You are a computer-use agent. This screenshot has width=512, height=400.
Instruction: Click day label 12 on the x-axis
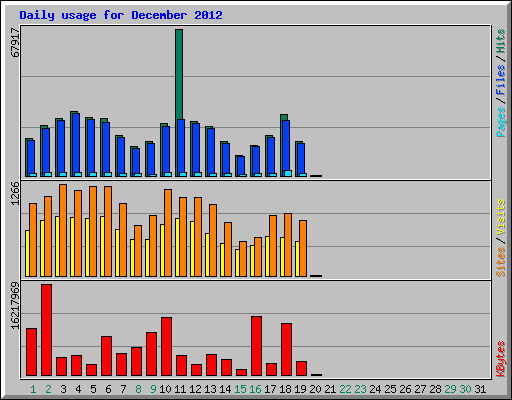pyautogui.click(x=195, y=389)
